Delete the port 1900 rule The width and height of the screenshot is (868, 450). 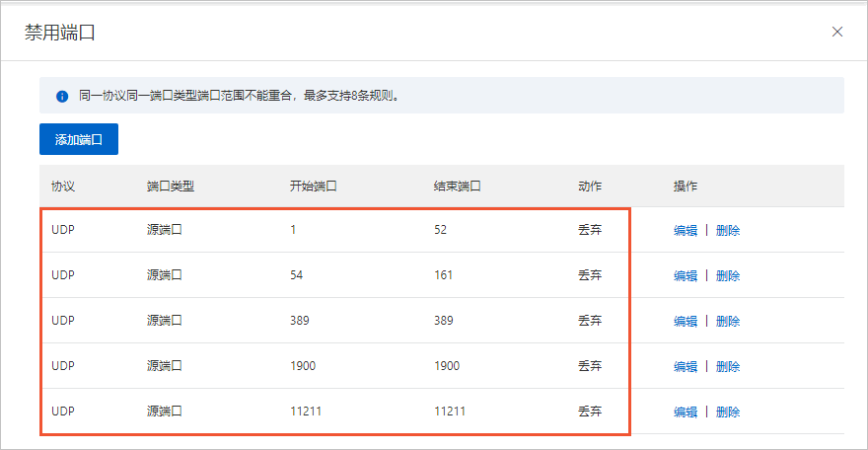click(727, 366)
